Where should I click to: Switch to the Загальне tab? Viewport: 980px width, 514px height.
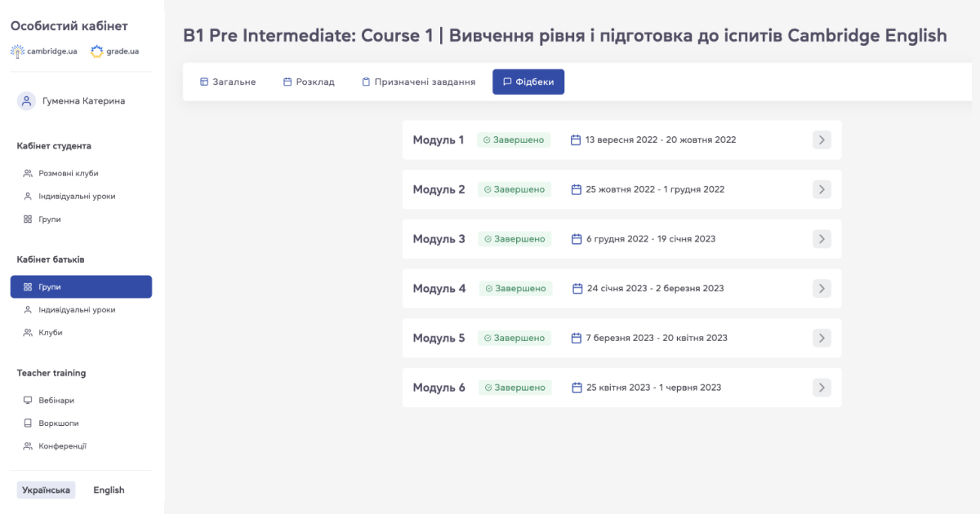point(228,82)
